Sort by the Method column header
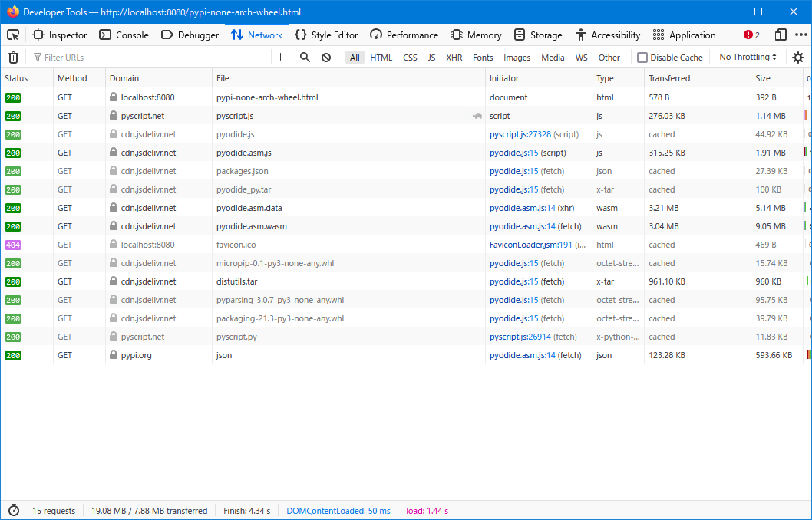812x520 pixels. 79,78
